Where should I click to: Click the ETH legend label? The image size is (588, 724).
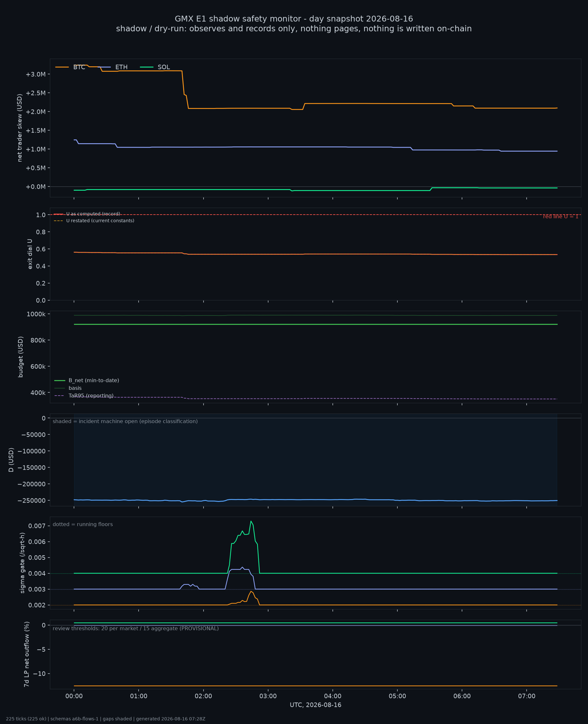121,67
